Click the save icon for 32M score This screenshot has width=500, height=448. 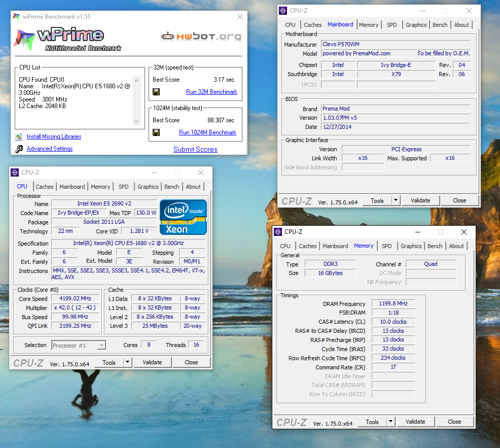coord(156,92)
